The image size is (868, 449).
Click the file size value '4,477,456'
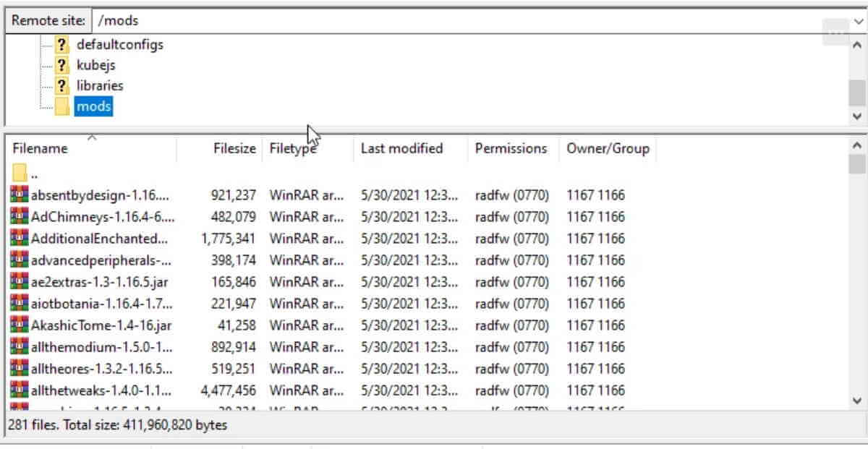click(229, 390)
